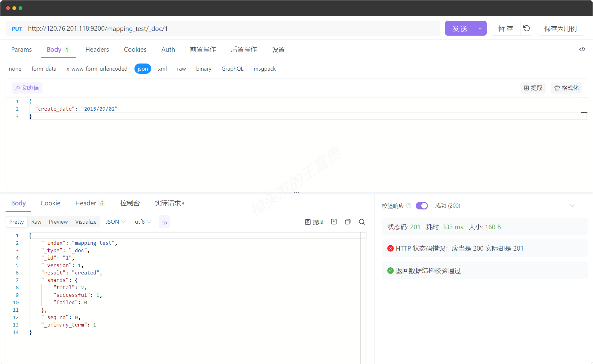This screenshot has height=364, width=593.
Task: Open the code snippet icon
Action: [582, 49]
